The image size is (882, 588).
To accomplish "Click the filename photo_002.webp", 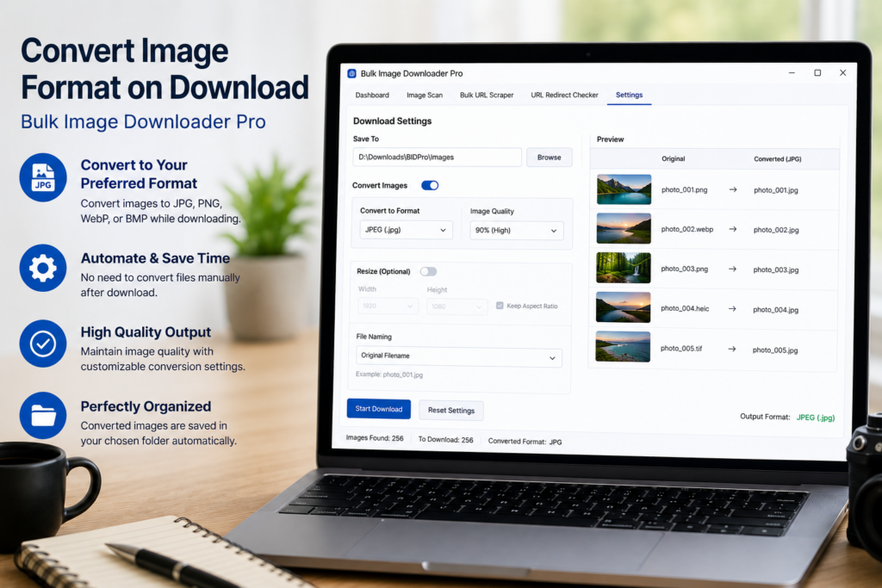I will [686, 229].
